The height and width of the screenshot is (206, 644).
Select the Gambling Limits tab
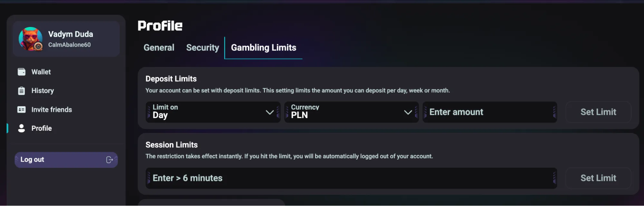click(264, 48)
